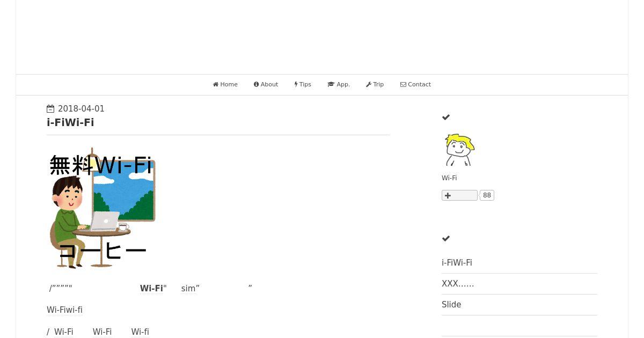Click the subscriber count badge showing 88

(x=487, y=195)
